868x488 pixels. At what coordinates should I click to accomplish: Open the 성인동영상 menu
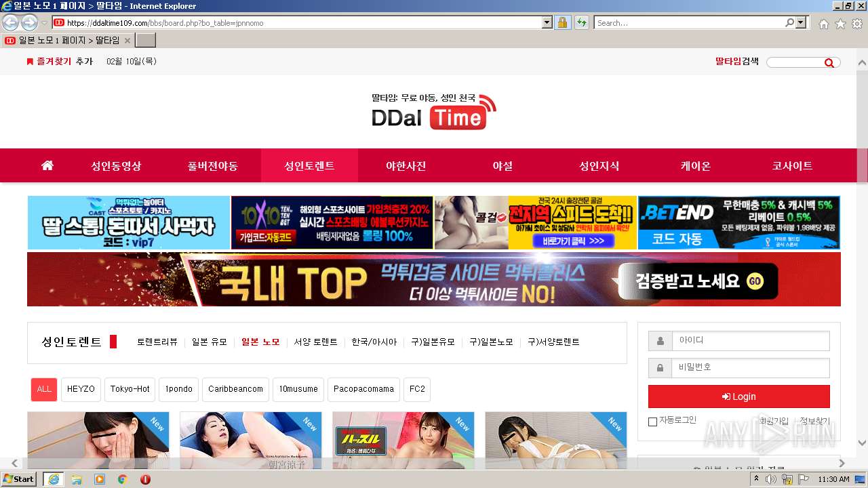(x=117, y=165)
